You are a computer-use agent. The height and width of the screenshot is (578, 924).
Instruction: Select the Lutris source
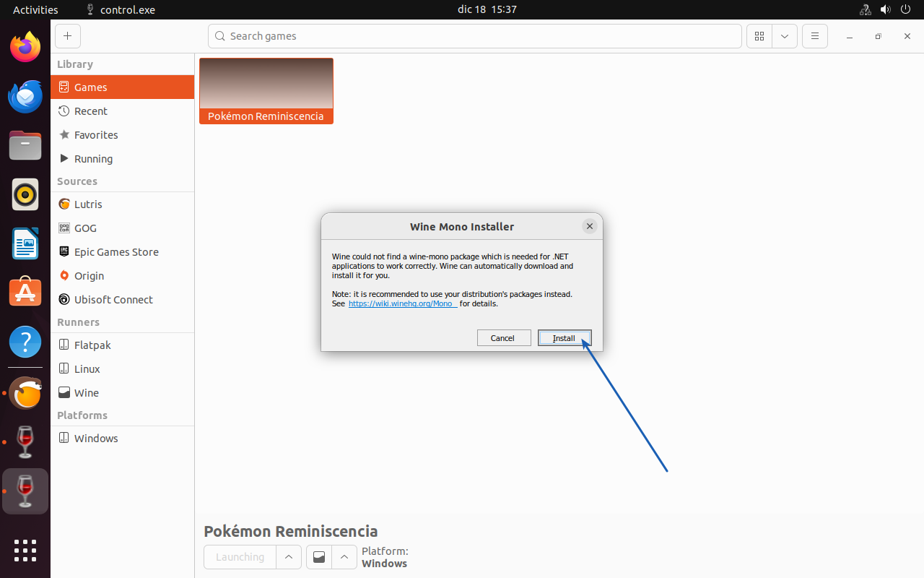pos(123,204)
